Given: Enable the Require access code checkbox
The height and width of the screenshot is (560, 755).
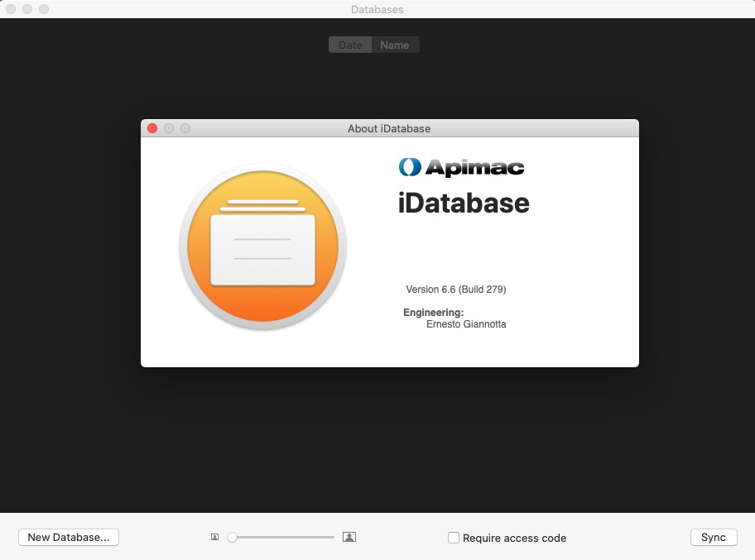Looking at the screenshot, I should (x=454, y=538).
